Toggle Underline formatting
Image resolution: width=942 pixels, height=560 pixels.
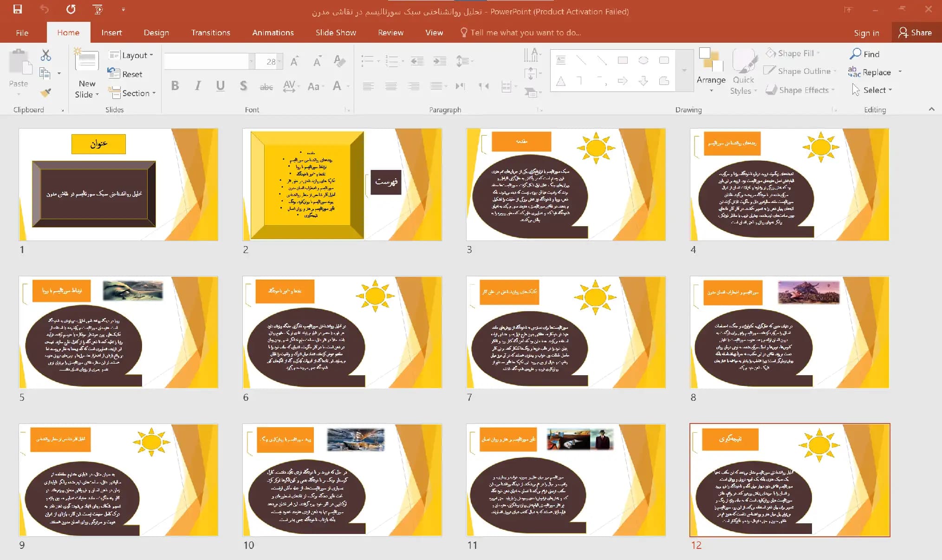[221, 86]
